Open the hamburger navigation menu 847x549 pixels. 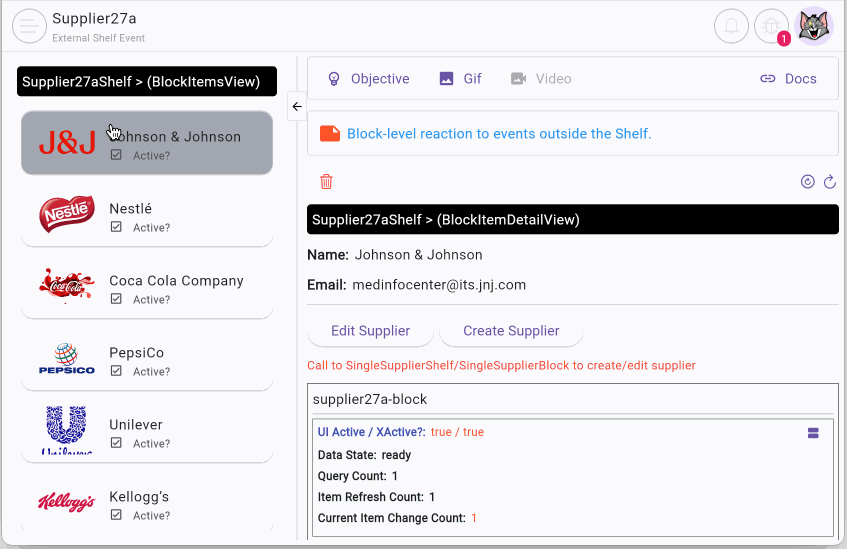[x=29, y=26]
